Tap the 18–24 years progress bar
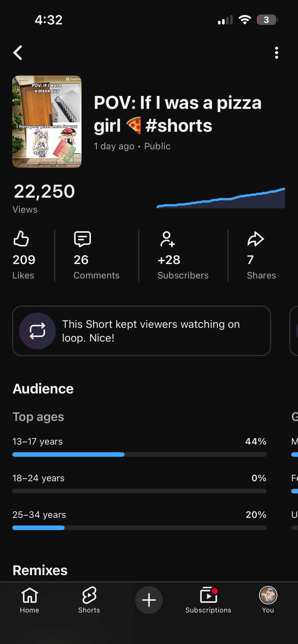This screenshot has width=298, height=644. (x=139, y=491)
